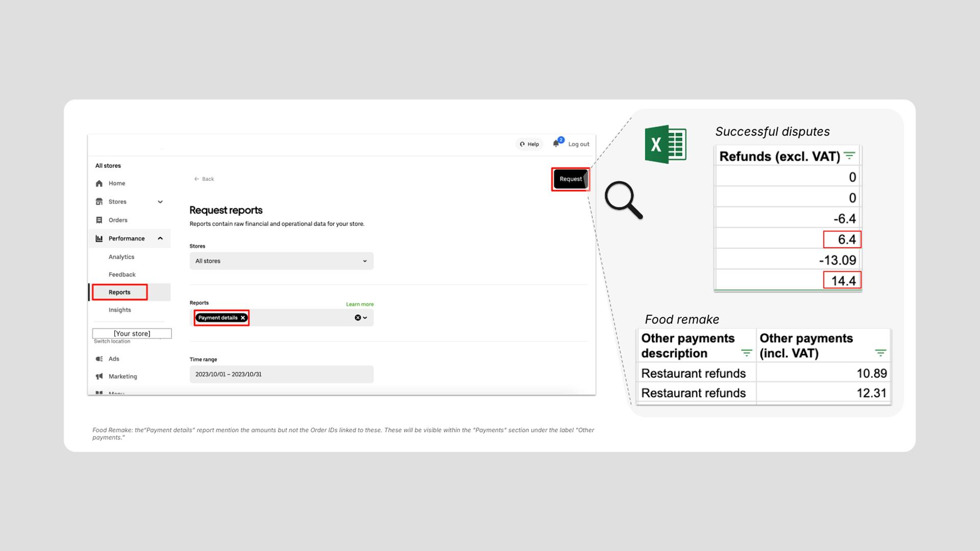Image resolution: width=980 pixels, height=551 pixels.
Task: Remove the Payment details report chip
Action: (243, 318)
